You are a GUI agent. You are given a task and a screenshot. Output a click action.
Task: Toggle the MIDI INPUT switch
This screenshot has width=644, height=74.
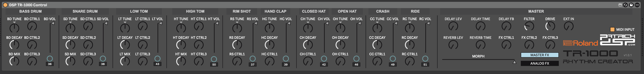click(x=612, y=29)
